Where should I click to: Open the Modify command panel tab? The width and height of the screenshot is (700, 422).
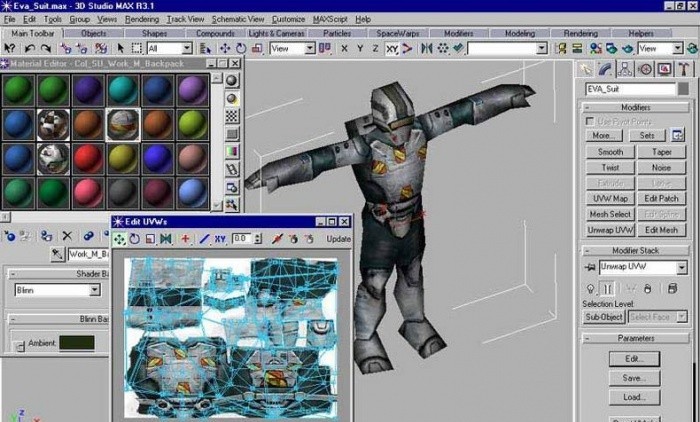point(607,69)
